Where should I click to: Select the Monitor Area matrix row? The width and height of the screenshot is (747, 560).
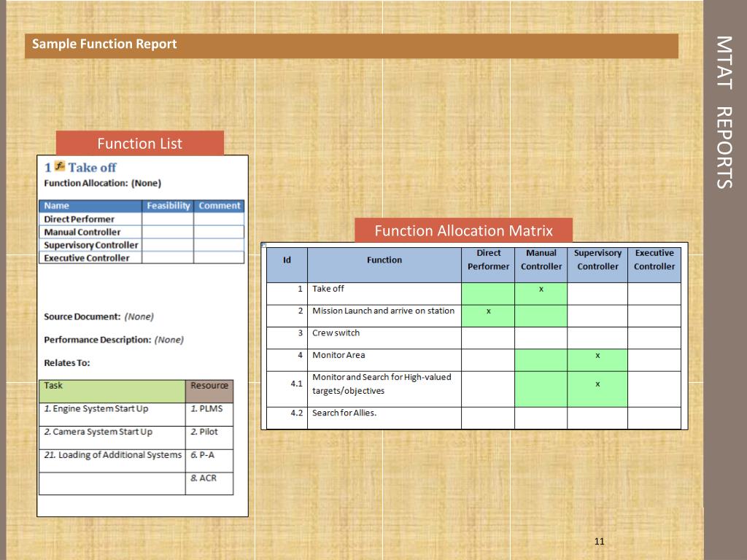tap(473, 360)
